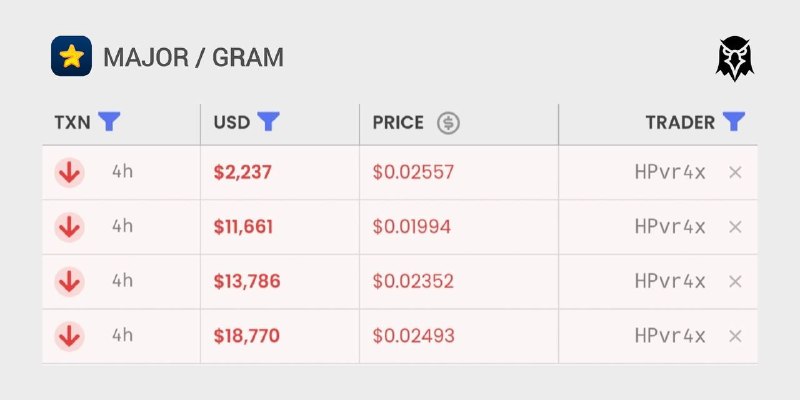Remove trader filter on $13,786 row
This screenshot has height=400, width=800.
click(x=735, y=282)
